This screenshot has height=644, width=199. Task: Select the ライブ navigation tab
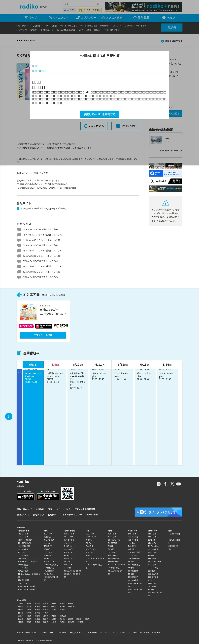[30, 18]
